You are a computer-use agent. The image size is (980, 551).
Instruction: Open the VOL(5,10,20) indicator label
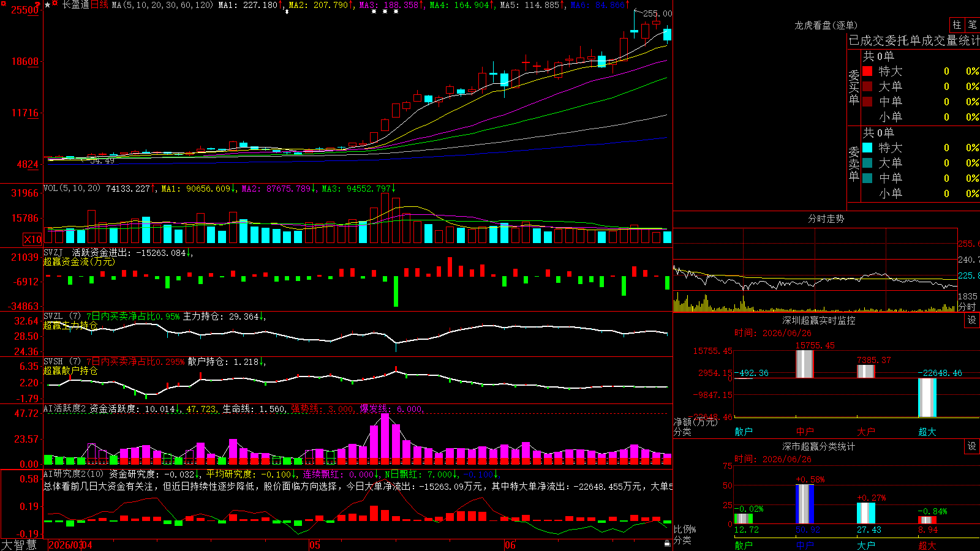72,189
